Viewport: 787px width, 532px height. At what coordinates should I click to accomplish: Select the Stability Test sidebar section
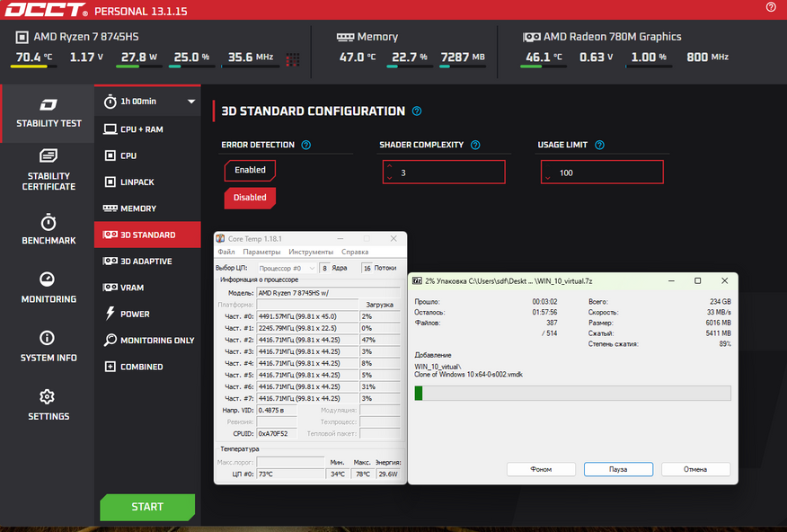tap(48, 113)
